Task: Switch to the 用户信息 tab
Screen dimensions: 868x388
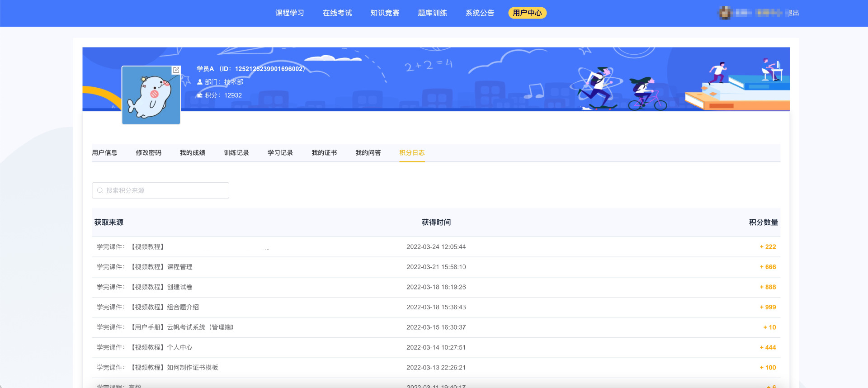Action: [104, 153]
